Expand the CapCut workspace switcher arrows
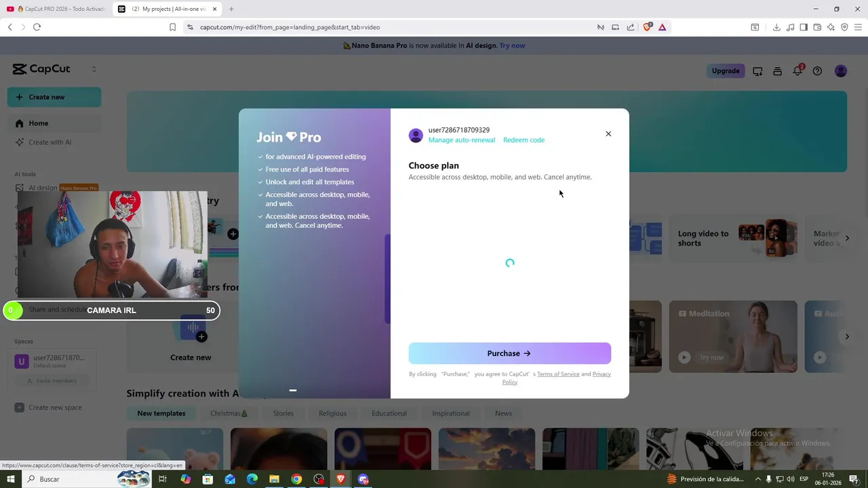Screen dimensions: 868x488 click(94, 69)
